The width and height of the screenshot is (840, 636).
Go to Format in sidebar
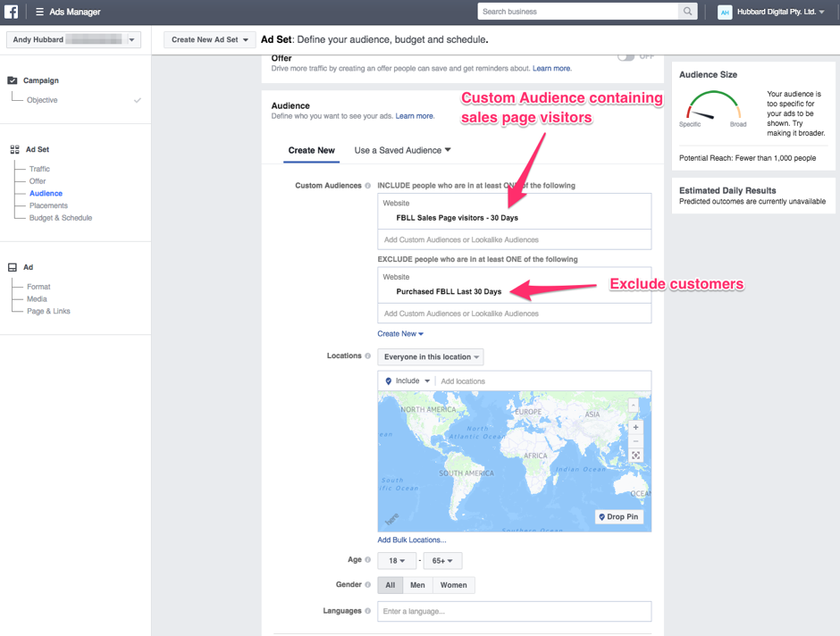pos(38,287)
